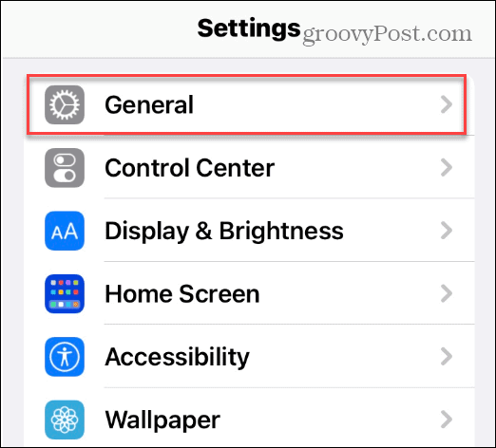The width and height of the screenshot is (496, 448).
Task: Tap the Wallpaper flower icon
Action: 65,420
